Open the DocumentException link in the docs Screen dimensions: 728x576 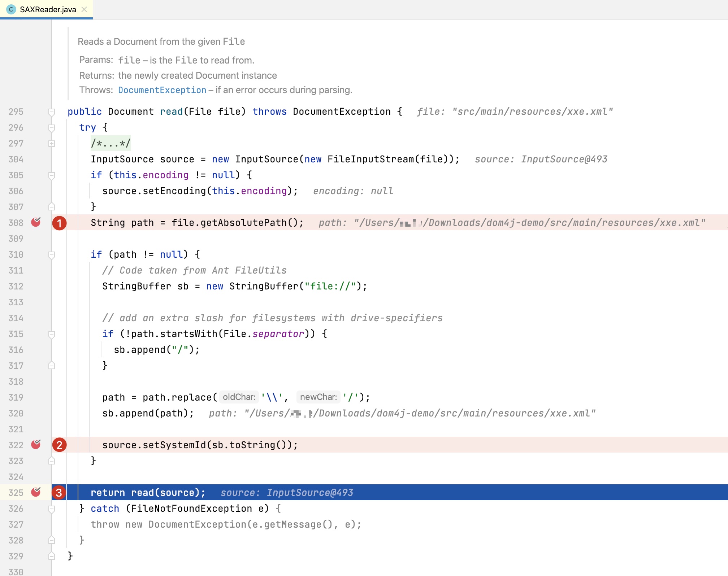pyautogui.click(x=162, y=90)
